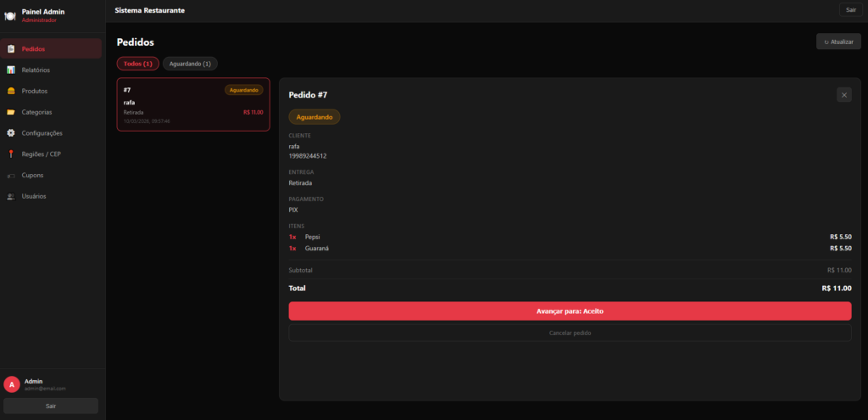Click Sair in the top header
Screen dimensions: 868x420
coord(850,10)
